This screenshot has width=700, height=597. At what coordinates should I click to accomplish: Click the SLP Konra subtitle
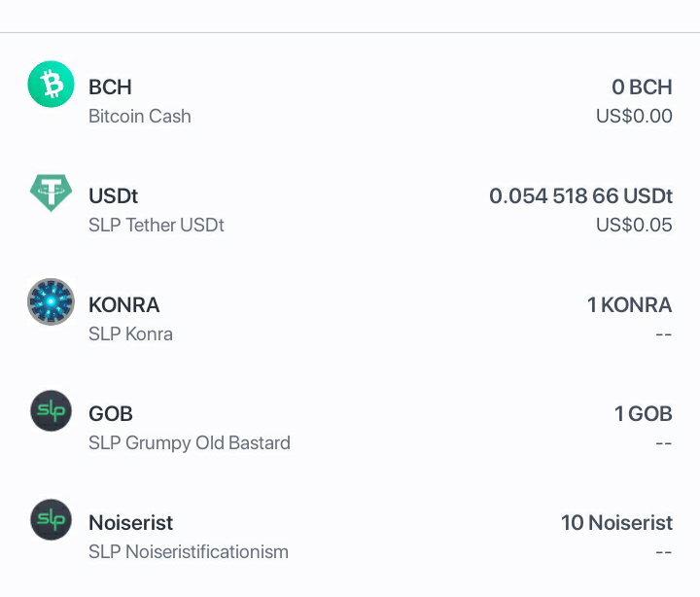130,334
